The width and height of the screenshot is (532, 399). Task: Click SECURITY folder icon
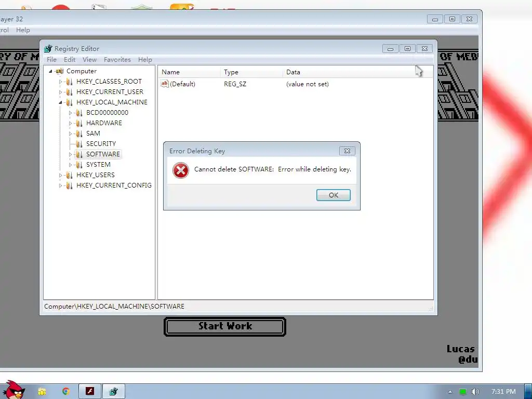point(79,144)
